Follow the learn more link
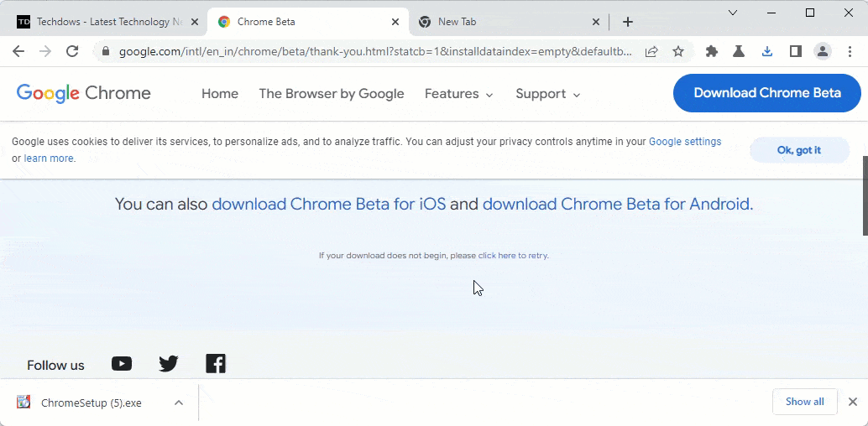 coord(49,158)
